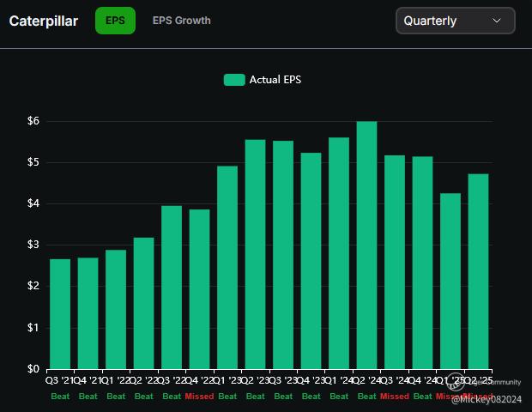The height and width of the screenshot is (412, 532).
Task: Click the tallest bar, Q2 '24
Action: point(366,245)
